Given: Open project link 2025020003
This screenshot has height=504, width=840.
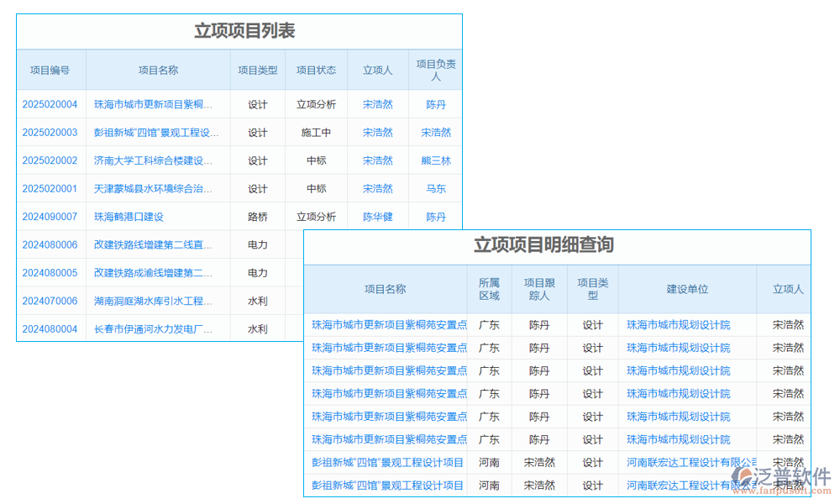Looking at the screenshot, I should click(51, 132).
